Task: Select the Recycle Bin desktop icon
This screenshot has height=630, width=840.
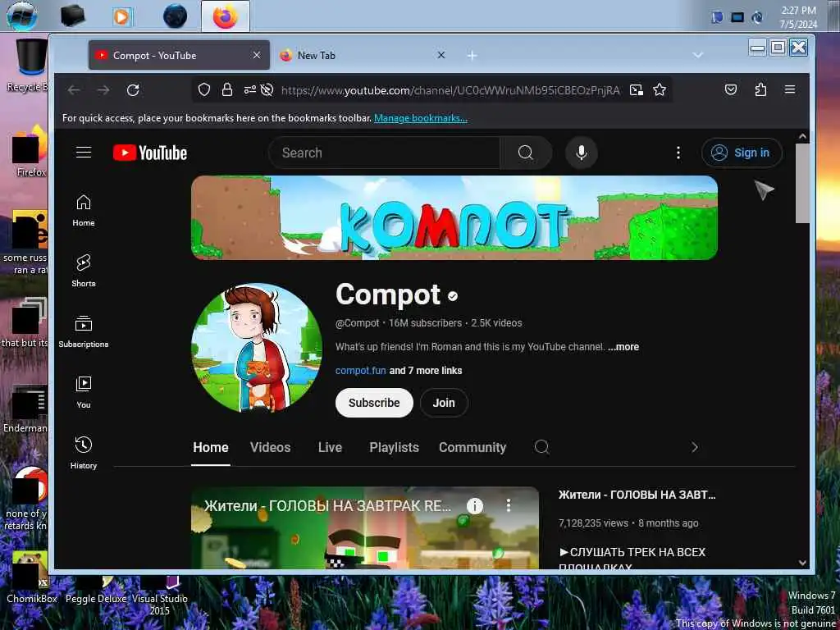Action: (27, 64)
